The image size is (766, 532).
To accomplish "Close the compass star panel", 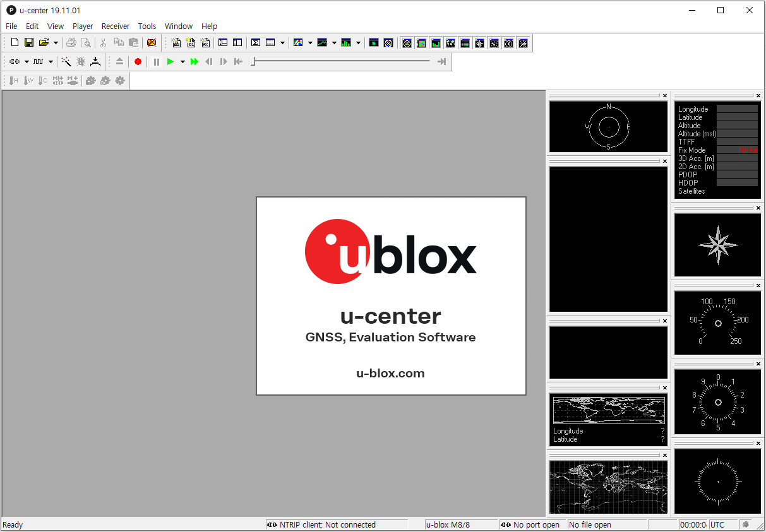I will (x=758, y=208).
